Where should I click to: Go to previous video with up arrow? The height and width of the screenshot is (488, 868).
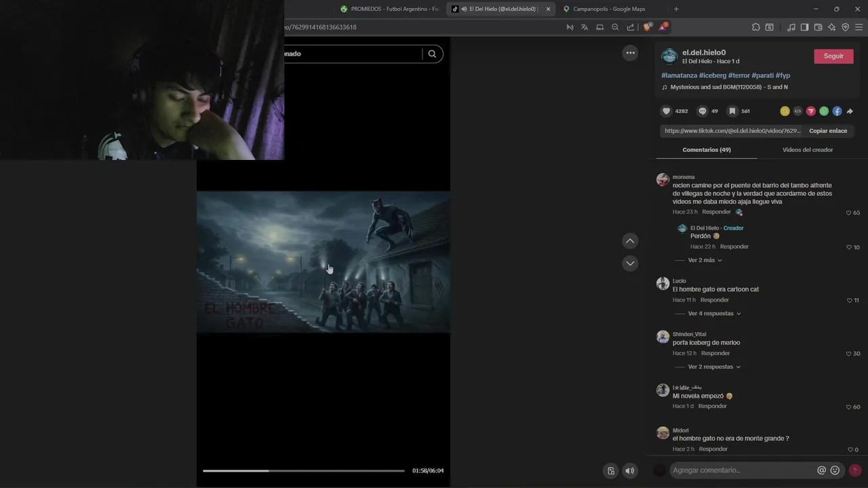tap(630, 241)
